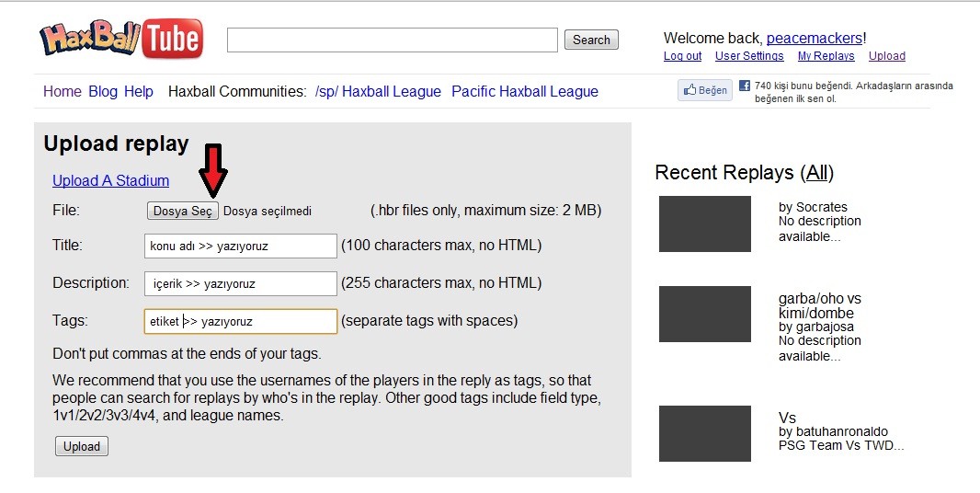Image resolution: width=980 pixels, height=493 pixels.
Task: Open the Vs replay thumbnail by batuhanronaldo
Action: [x=704, y=433]
